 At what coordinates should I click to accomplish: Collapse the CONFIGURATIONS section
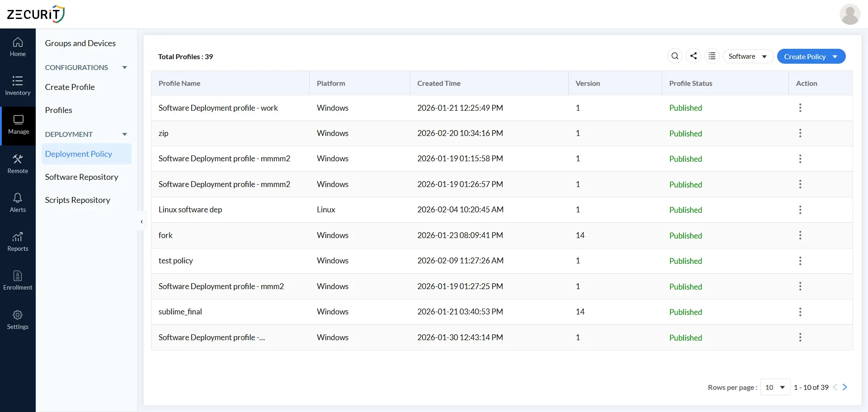click(124, 67)
